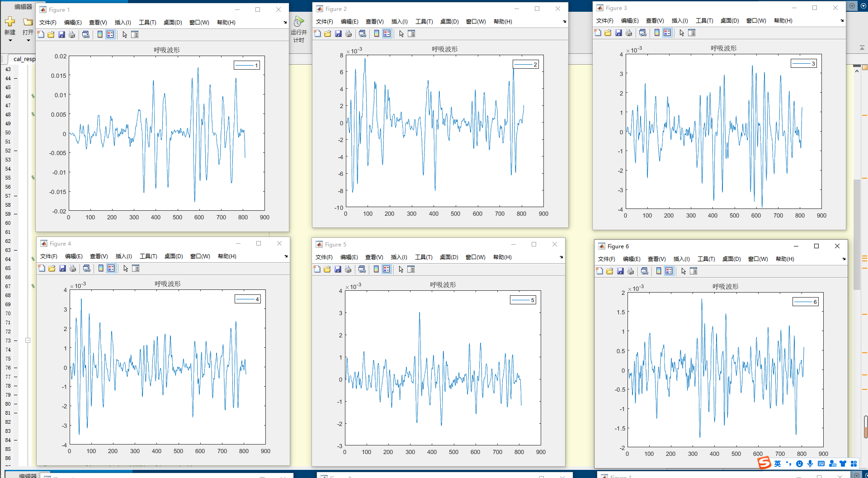Toggle Insert Colorbar in Figure 6 toolbar
Image resolution: width=868 pixels, height=478 pixels.
point(659,271)
